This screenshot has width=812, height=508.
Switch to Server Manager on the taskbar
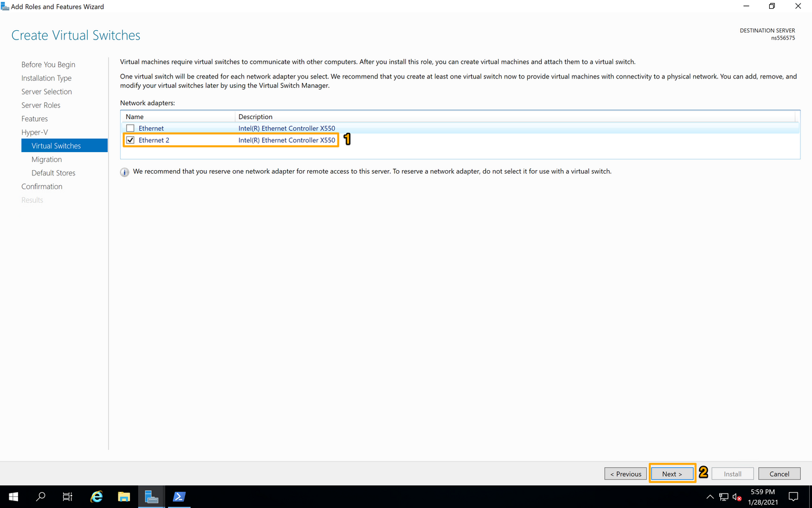[151, 497]
